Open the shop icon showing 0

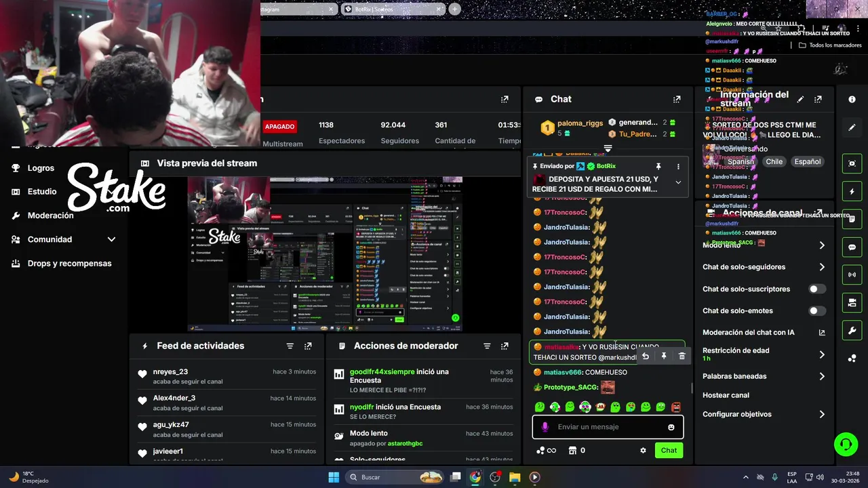[576, 450]
